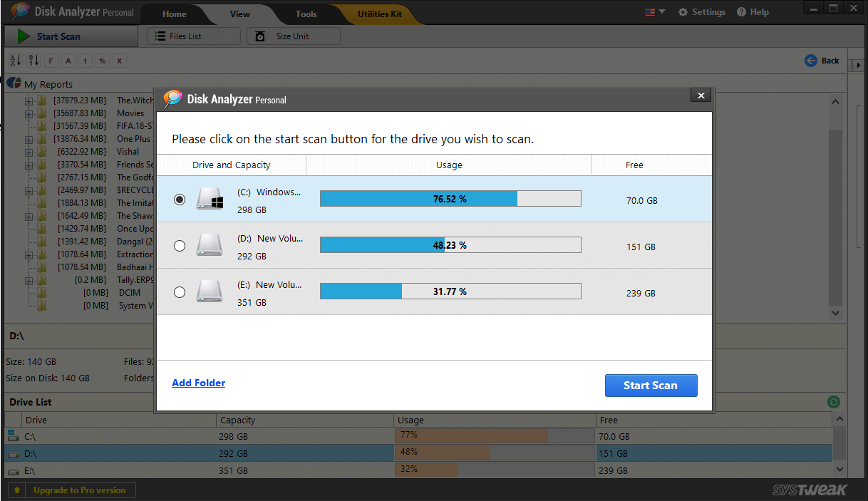The width and height of the screenshot is (868, 501).
Task: Click the F filter icon on toolbar
Action: (x=51, y=61)
